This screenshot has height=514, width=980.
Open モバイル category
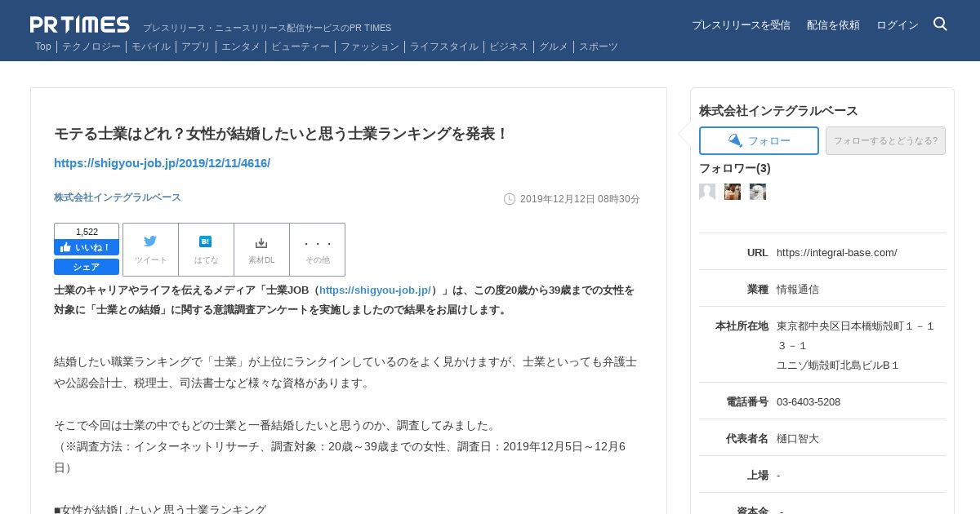coord(151,47)
